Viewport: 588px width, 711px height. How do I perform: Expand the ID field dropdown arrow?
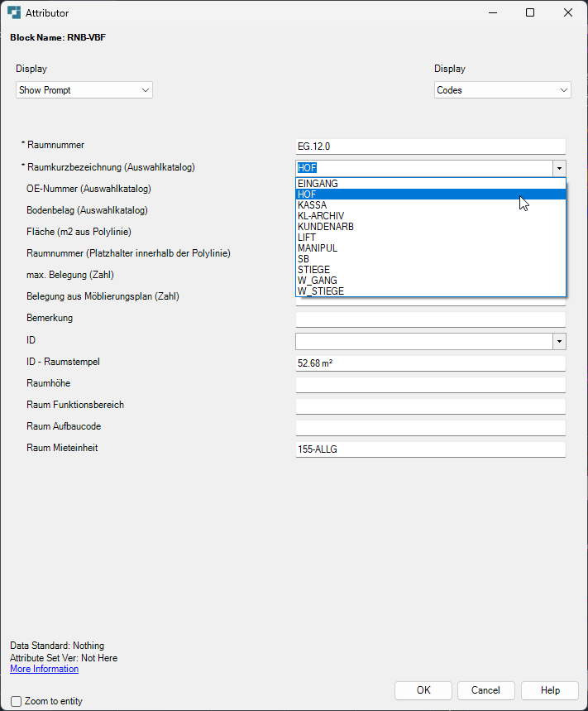tap(559, 342)
